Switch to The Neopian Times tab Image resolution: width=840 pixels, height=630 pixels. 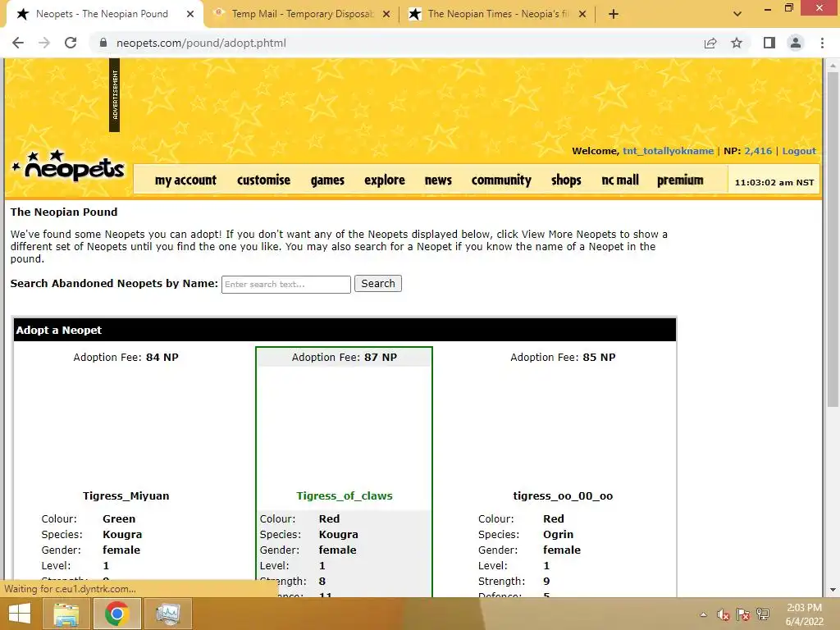497,14
